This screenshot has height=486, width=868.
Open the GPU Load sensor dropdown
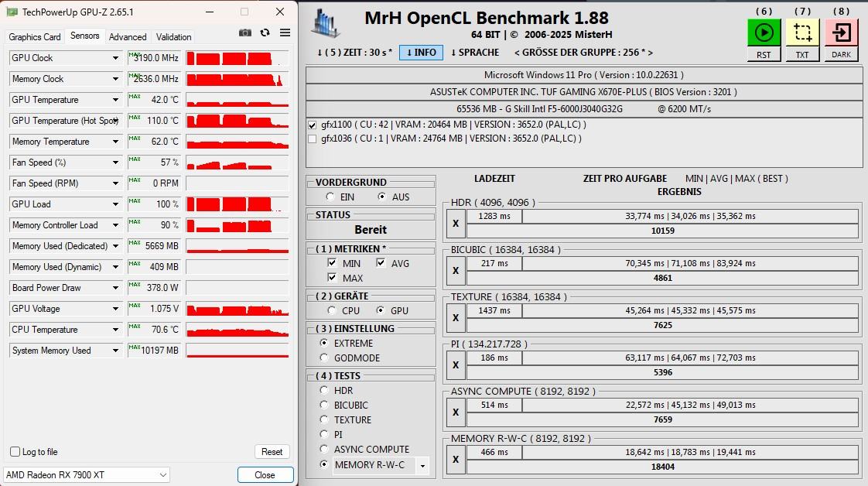115,204
